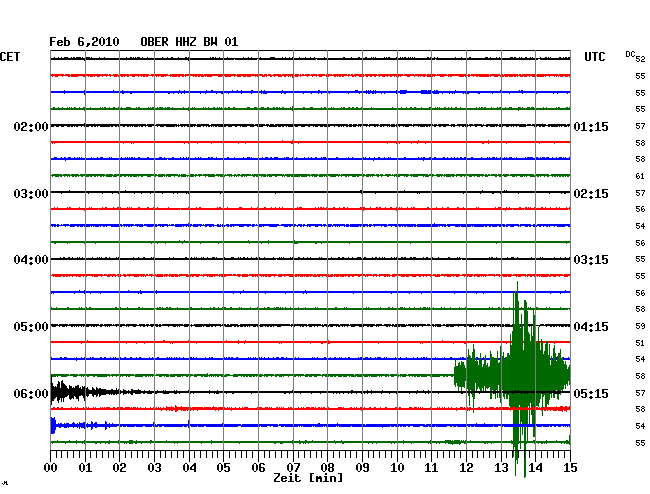Click the DC column header label
The width and height of the screenshot is (650, 494).
point(630,54)
